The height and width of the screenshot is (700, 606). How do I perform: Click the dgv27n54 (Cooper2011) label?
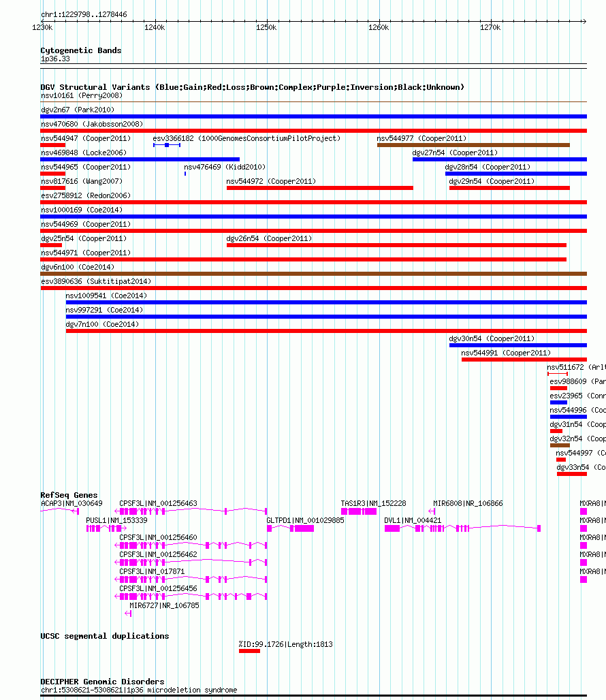(455, 153)
